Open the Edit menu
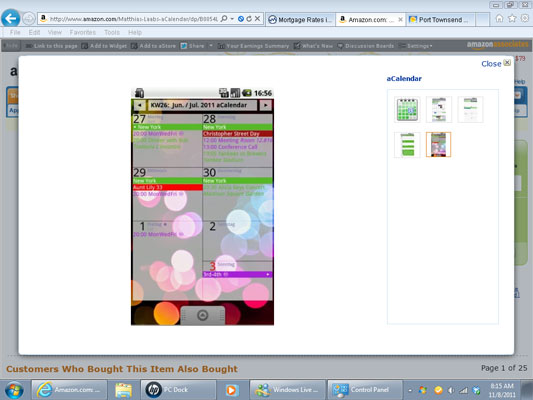 (x=34, y=32)
